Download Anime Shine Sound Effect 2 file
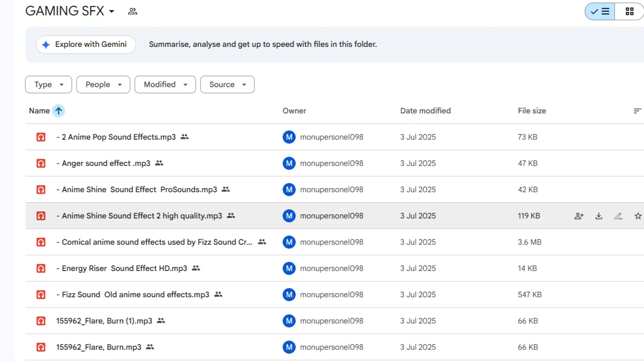The image size is (644, 362). (598, 216)
